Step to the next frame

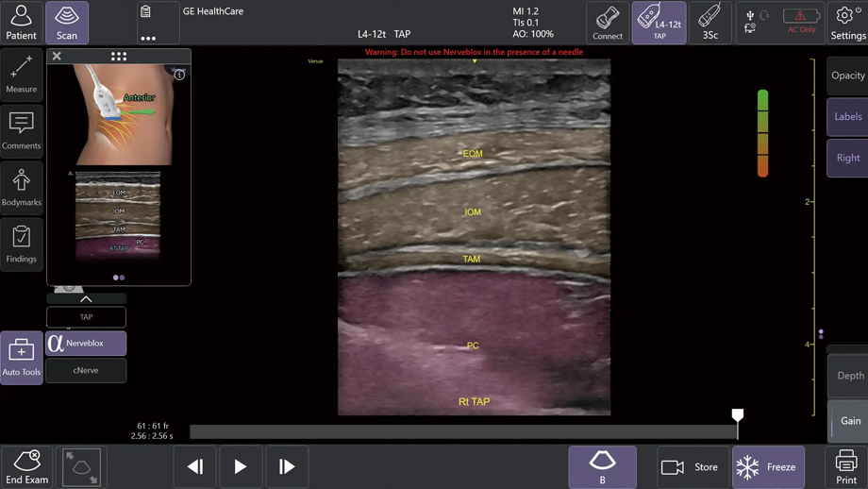(x=287, y=466)
